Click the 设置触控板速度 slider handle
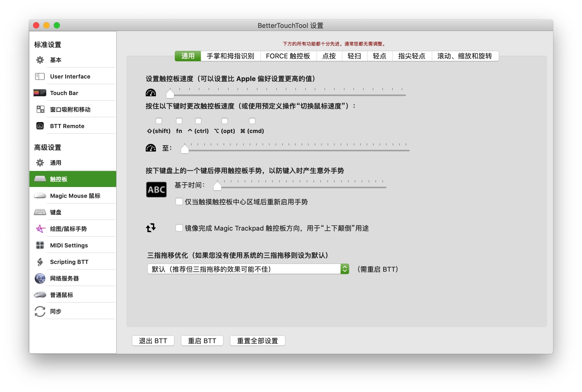This screenshot has width=582, height=392. pos(170,94)
